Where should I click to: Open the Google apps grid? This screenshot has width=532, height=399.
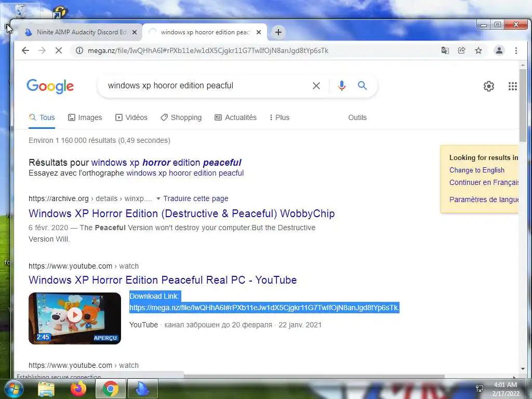click(513, 86)
